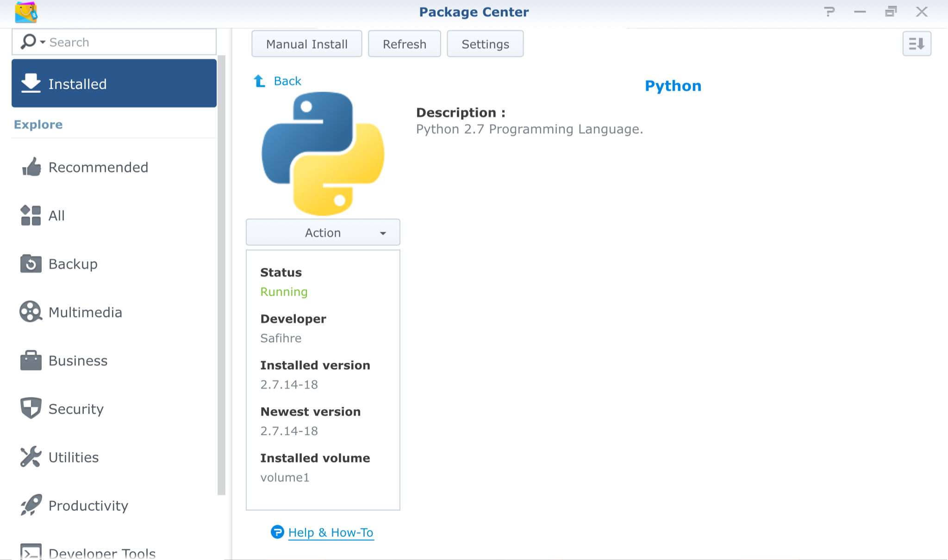
Task: Open the search filter dropdown arrow
Action: pos(43,42)
